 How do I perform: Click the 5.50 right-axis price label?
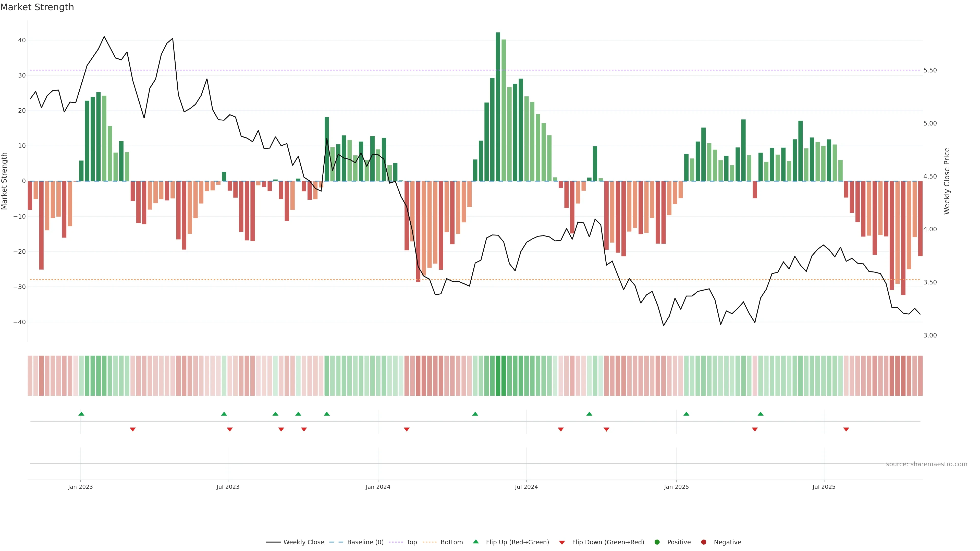point(930,70)
